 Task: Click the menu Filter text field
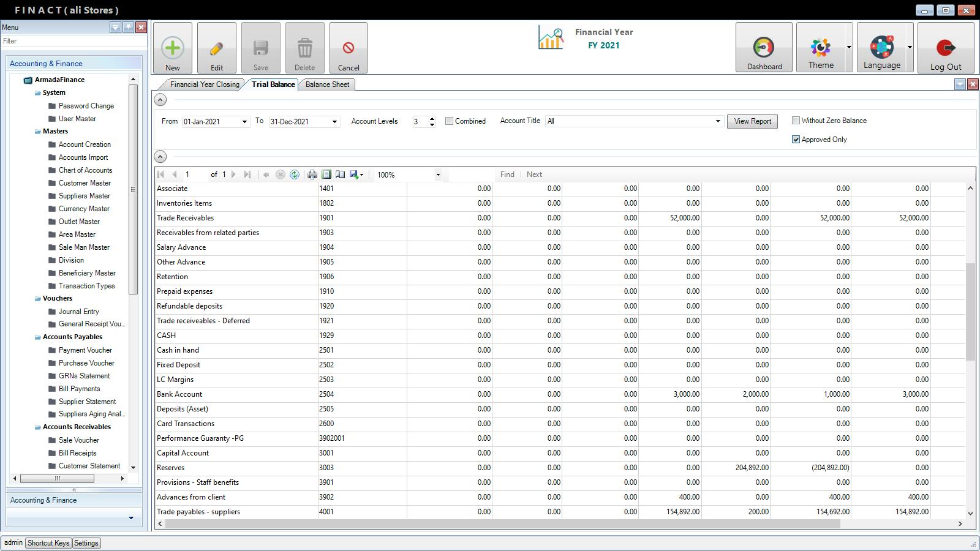click(73, 41)
